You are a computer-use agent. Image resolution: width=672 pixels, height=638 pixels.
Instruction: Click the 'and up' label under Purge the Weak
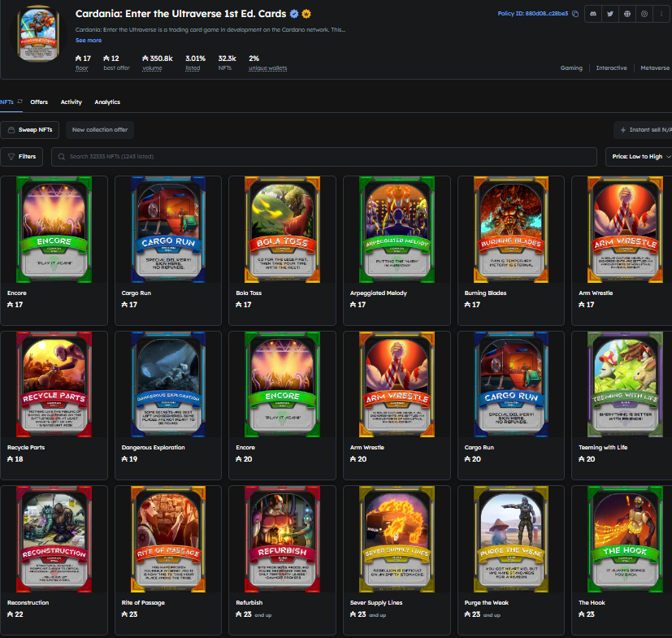tap(492, 615)
